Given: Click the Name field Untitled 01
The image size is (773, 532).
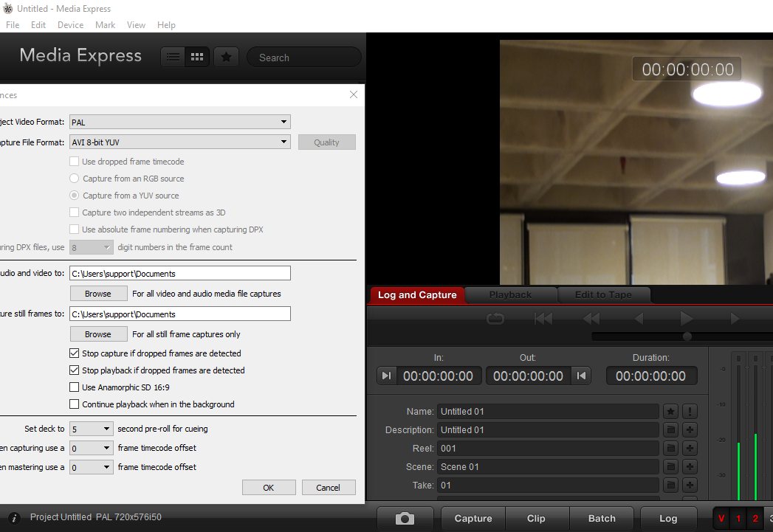Looking at the screenshot, I should [x=548, y=411].
